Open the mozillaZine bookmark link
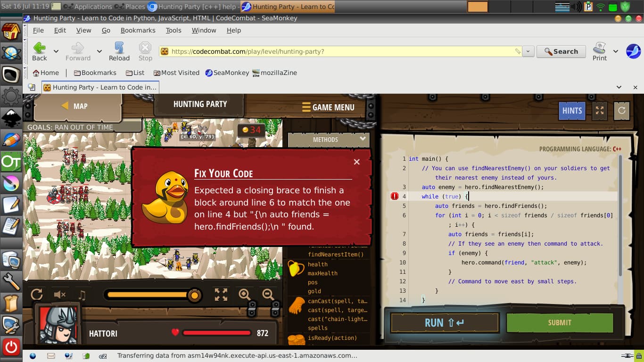The width and height of the screenshot is (644, 362). [x=274, y=73]
